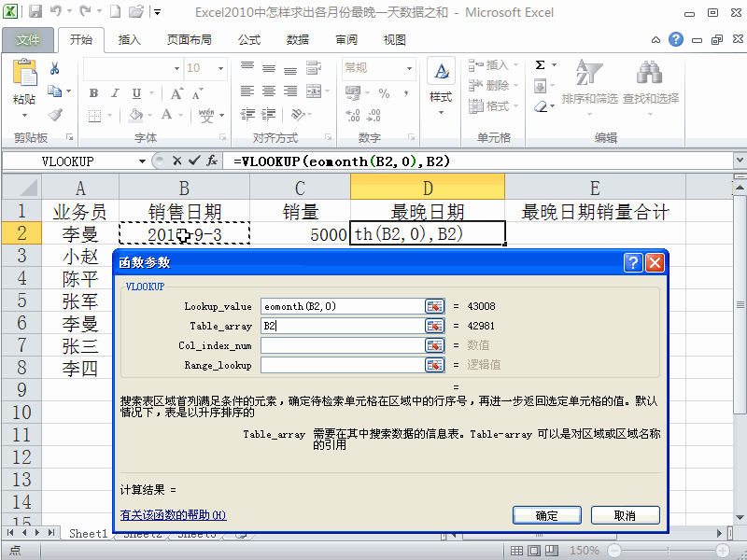Click the Decrease Decimal icon

(x=374, y=115)
